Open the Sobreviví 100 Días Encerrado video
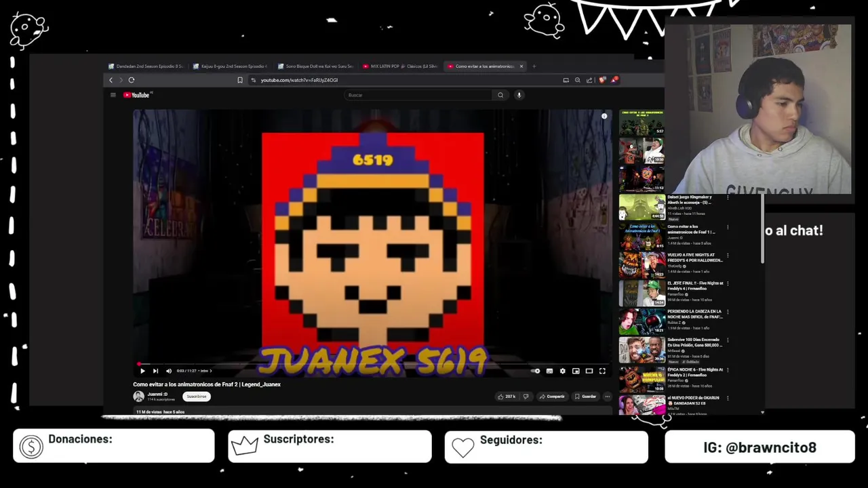Screen dimensions: 868x488 point(642,350)
